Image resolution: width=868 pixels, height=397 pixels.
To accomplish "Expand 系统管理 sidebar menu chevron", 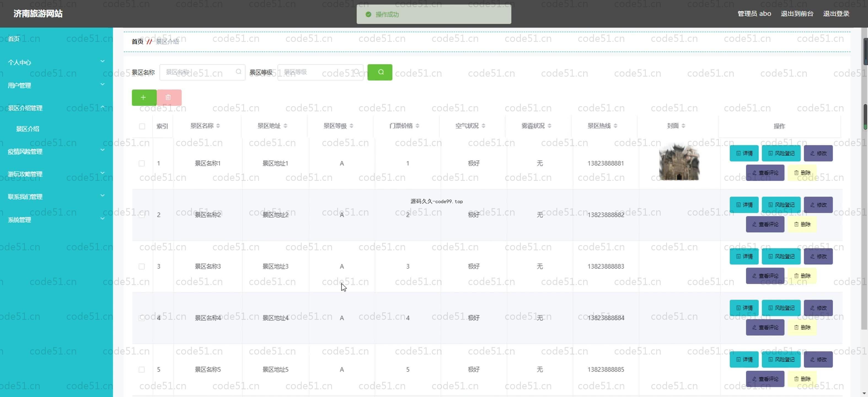I will point(103,219).
